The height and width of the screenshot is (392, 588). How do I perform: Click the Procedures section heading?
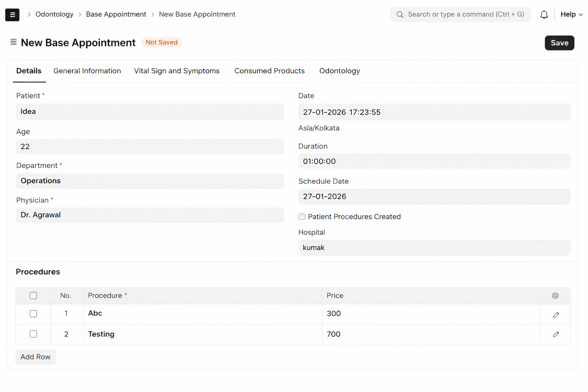pos(38,272)
